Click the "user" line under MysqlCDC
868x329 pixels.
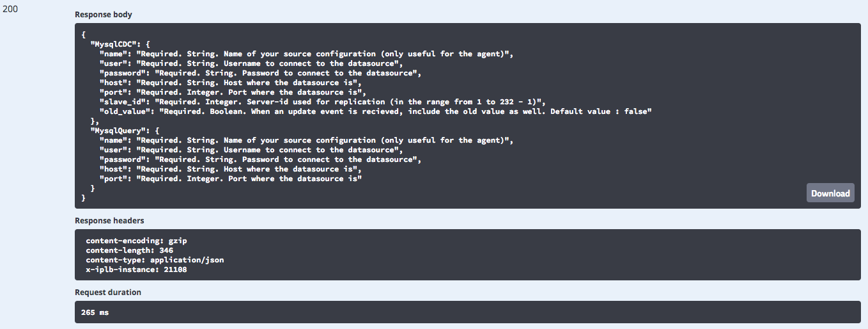coord(251,63)
